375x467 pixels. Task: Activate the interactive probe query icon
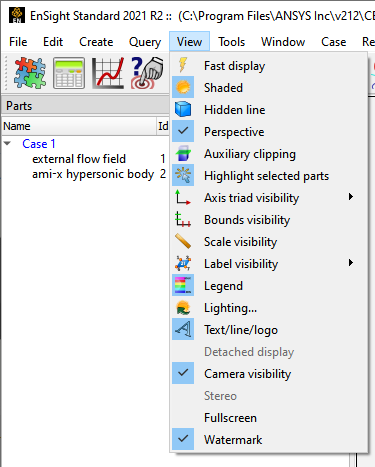tap(147, 73)
